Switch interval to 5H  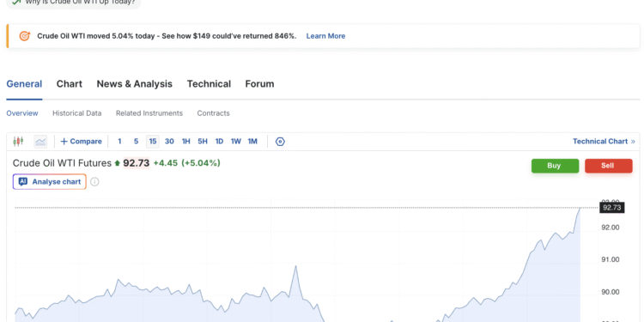pyautogui.click(x=203, y=142)
